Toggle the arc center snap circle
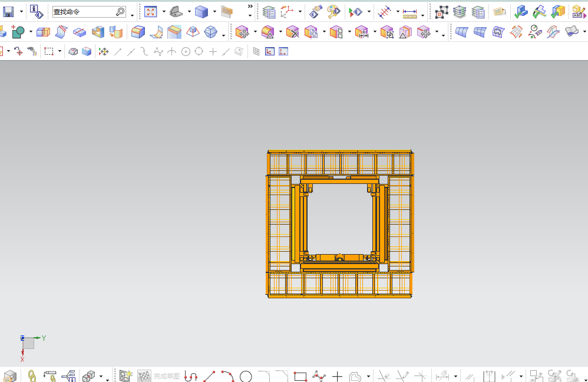Screen dimensions: 588x382 [x=186, y=52]
